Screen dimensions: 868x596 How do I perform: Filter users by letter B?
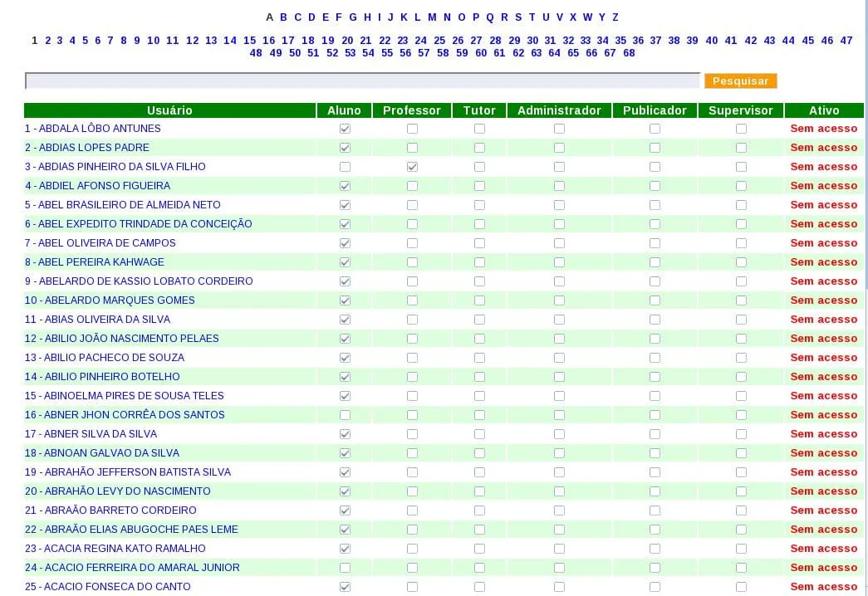pyautogui.click(x=283, y=17)
